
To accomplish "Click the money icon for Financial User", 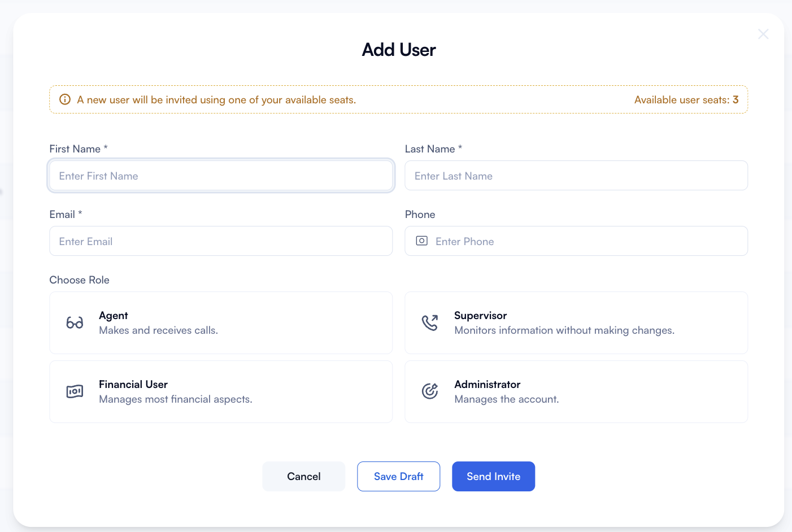I will pyautogui.click(x=75, y=391).
